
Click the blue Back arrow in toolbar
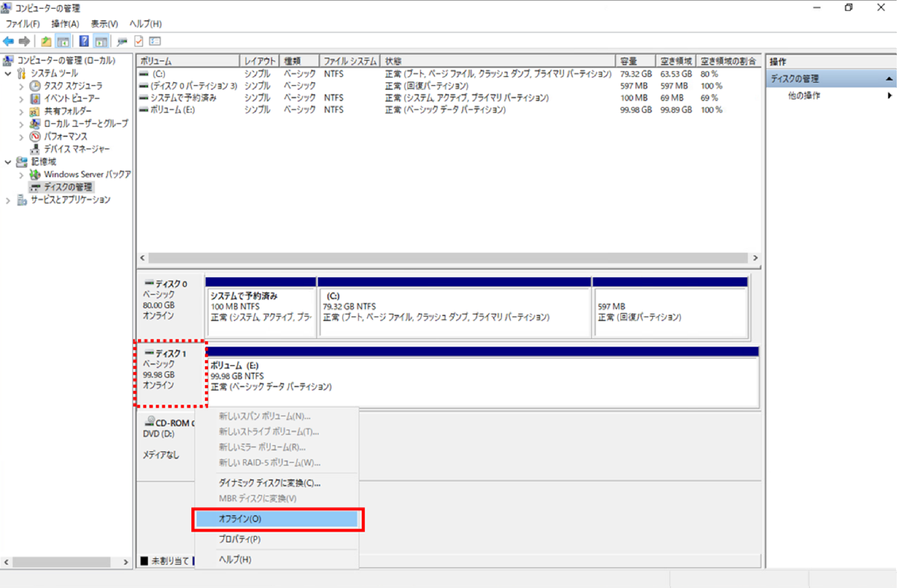click(8, 41)
